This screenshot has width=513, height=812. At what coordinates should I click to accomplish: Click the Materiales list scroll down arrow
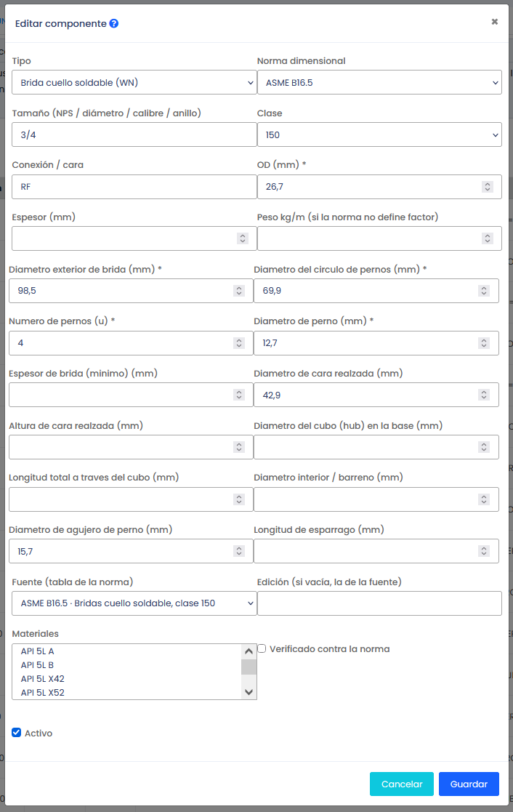coord(249,692)
